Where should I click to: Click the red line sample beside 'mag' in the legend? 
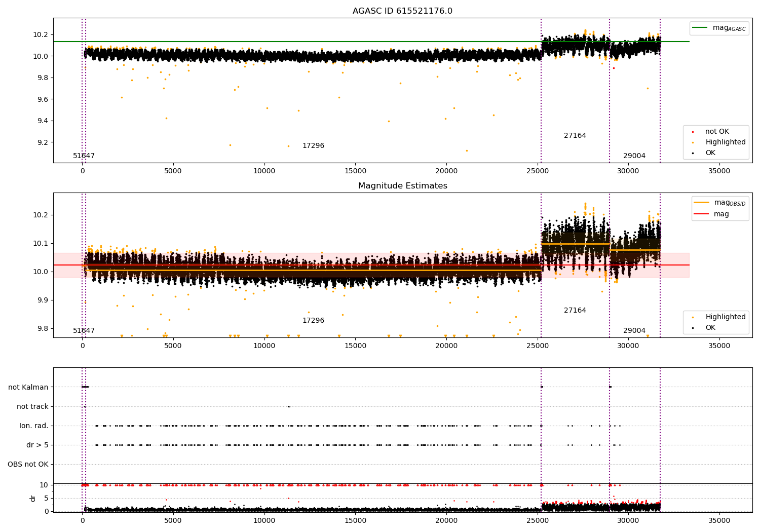[702, 214]
